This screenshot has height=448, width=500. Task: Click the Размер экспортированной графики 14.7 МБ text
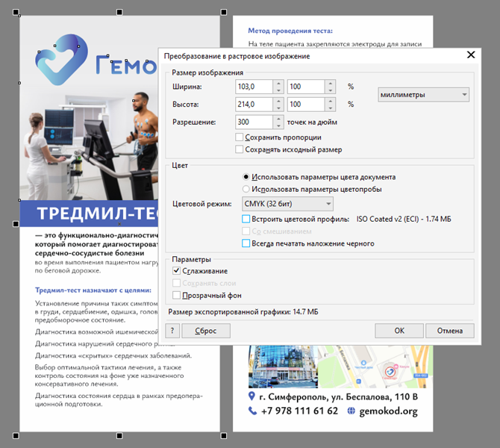(243, 312)
